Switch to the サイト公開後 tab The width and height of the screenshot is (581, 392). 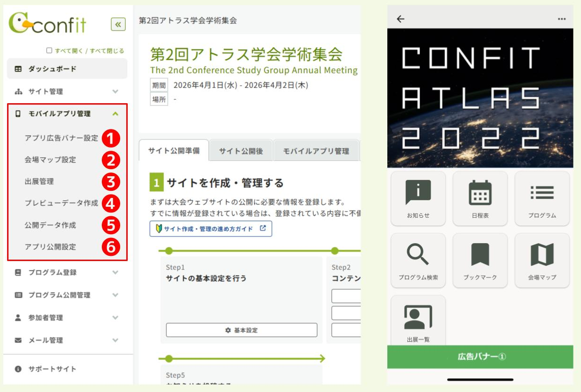tap(241, 151)
